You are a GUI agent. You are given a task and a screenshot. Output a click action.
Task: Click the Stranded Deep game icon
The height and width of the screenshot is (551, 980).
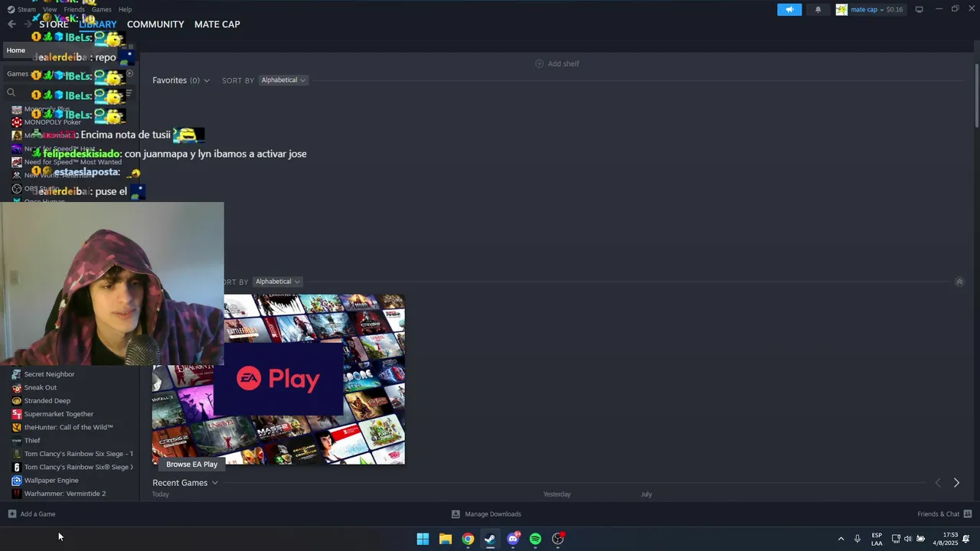click(17, 401)
